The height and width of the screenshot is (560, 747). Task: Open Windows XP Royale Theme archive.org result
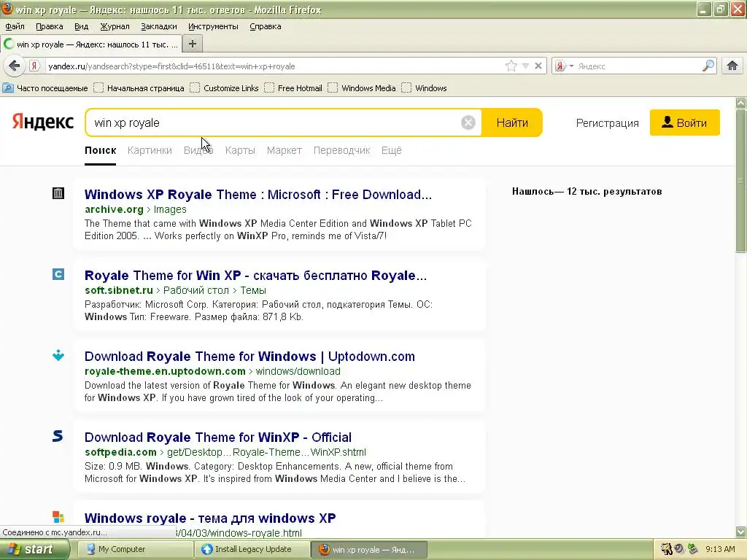tap(258, 194)
